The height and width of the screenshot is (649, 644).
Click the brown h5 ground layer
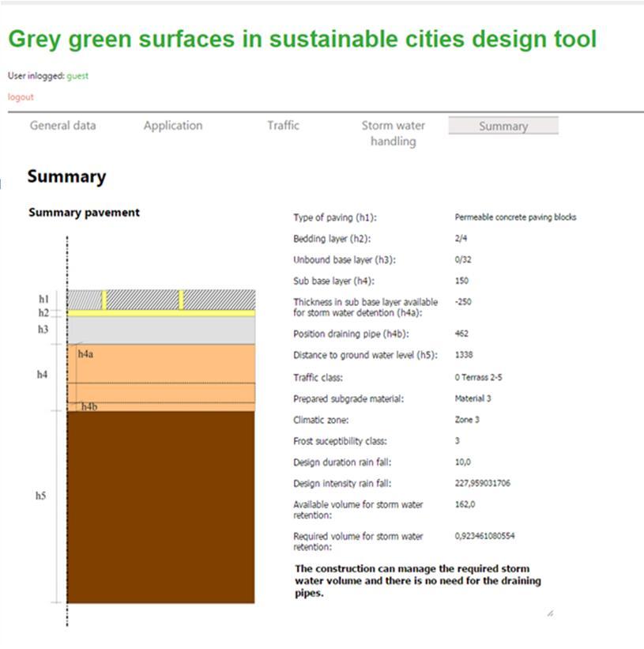(161, 507)
